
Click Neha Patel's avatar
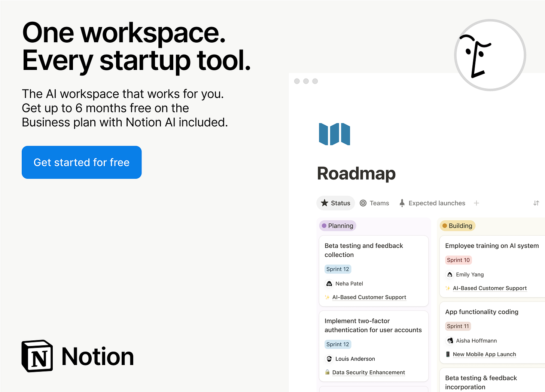329,284
